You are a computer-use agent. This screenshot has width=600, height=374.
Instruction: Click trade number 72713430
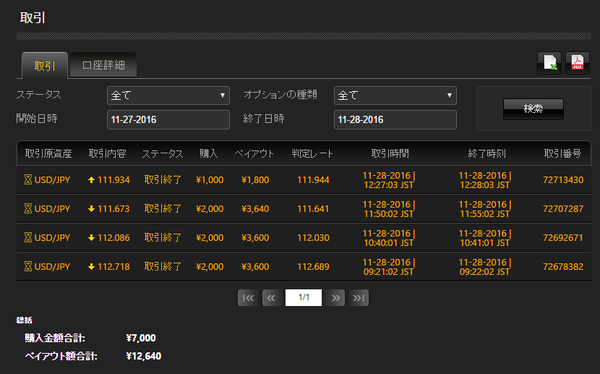coord(563,180)
